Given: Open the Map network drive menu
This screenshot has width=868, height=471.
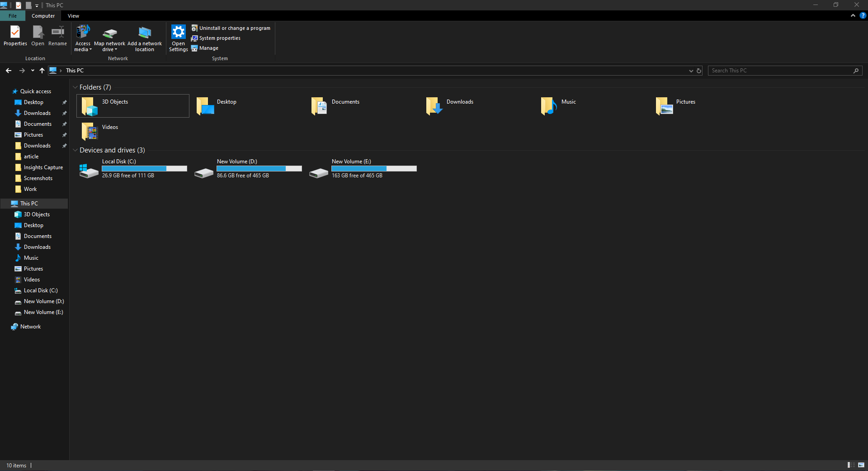Looking at the screenshot, I should [x=109, y=38].
